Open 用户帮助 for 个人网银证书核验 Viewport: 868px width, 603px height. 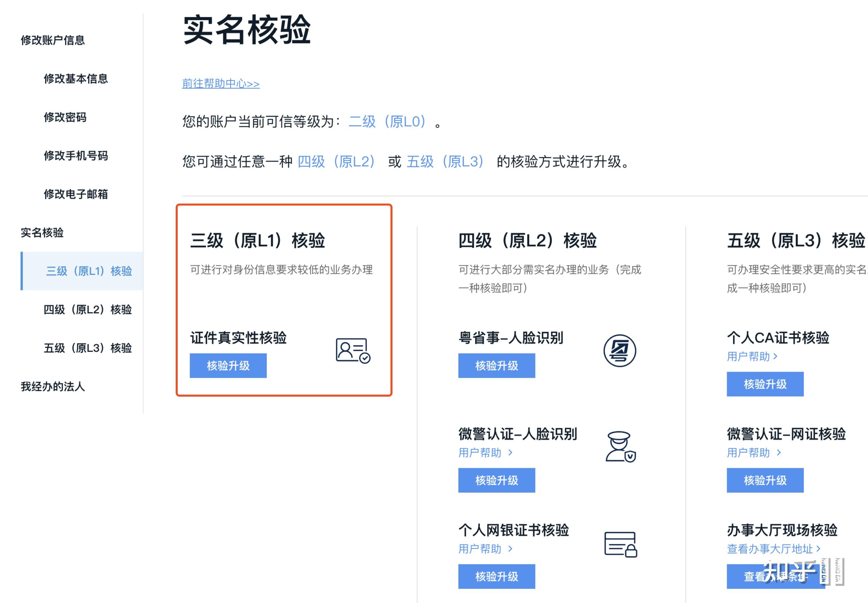click(x=485, y=549)
